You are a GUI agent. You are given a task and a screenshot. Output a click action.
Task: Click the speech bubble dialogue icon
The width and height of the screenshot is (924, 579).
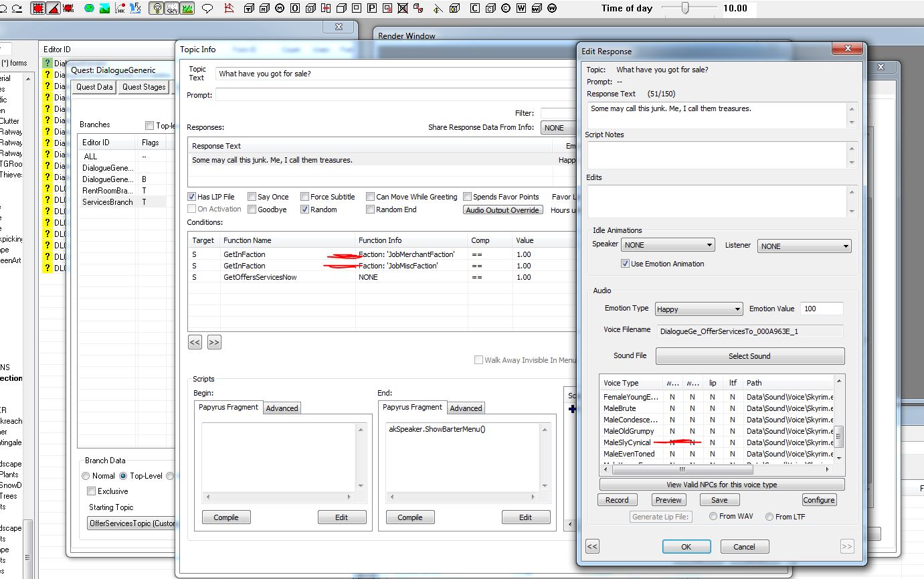point(207,9)
